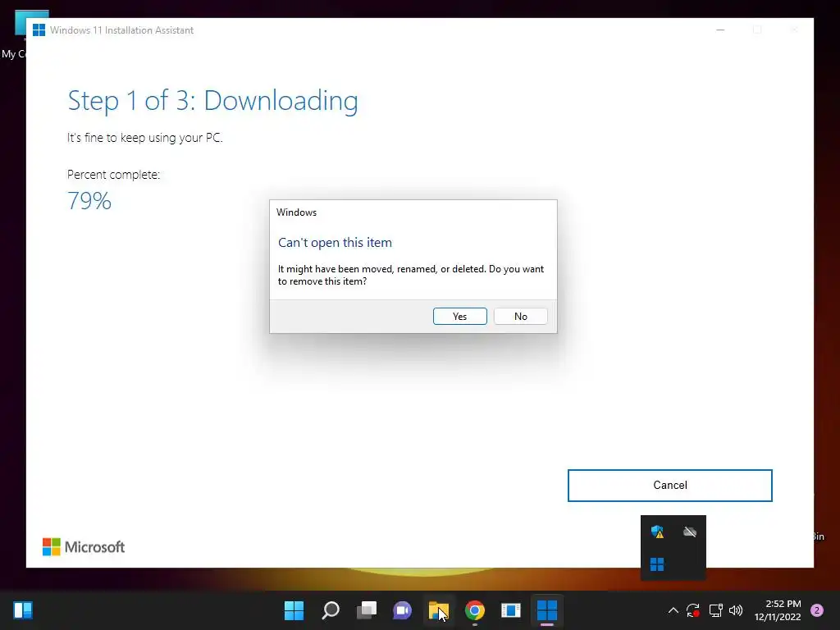Image resolution: width=840 pixels, height=630 pixels.
Task: Click the Microsoft logo in the assistant
Action: coord(84,547)
